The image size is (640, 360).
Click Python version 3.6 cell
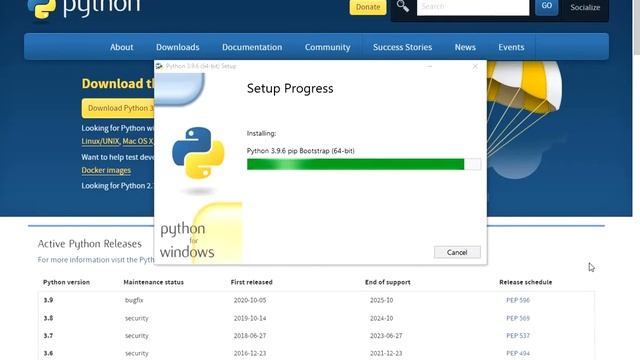coord(48,353)
